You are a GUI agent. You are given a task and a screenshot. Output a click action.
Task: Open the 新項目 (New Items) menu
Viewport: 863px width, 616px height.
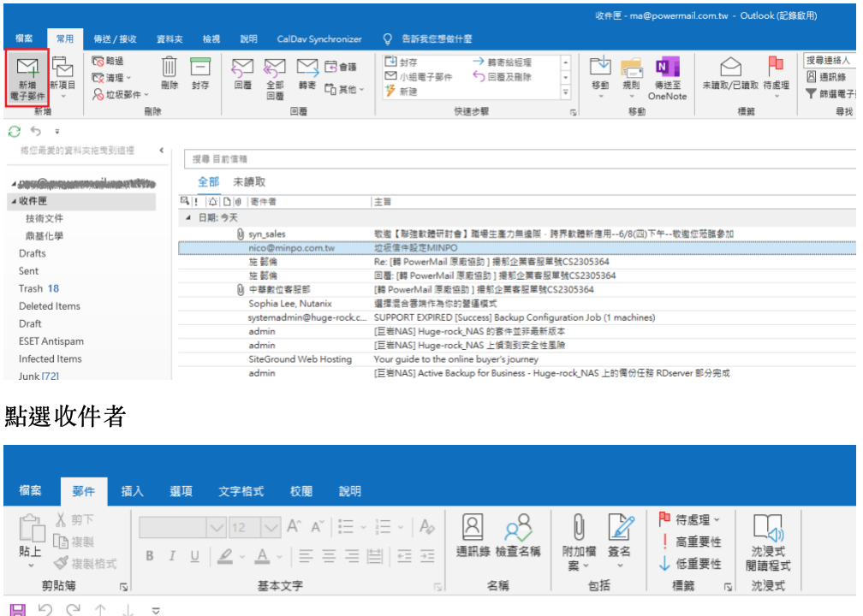(x=62, y=78)
